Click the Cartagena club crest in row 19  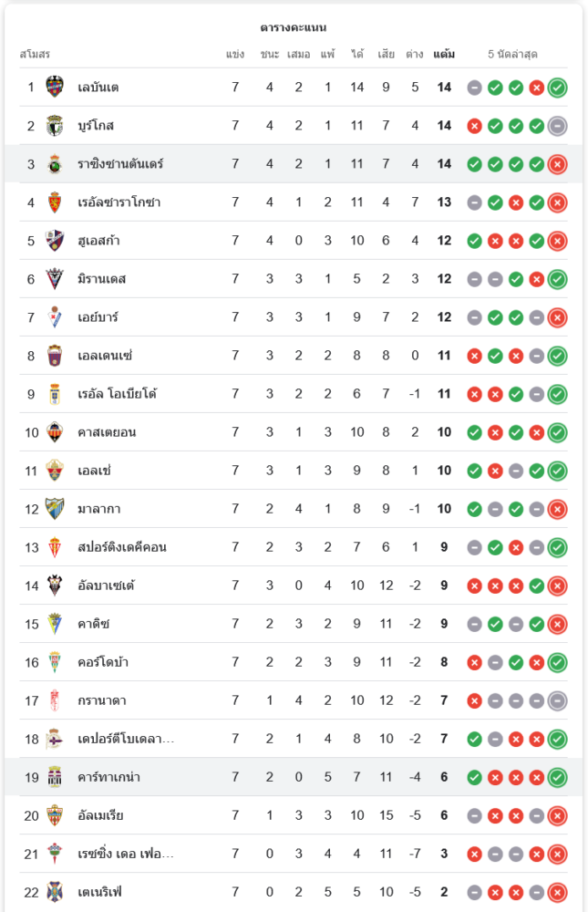[55, 777]
